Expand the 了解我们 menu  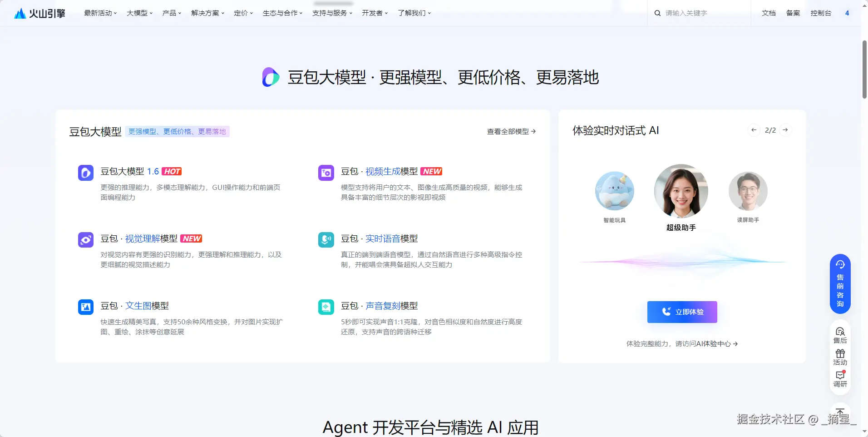[x=414, y=13]
